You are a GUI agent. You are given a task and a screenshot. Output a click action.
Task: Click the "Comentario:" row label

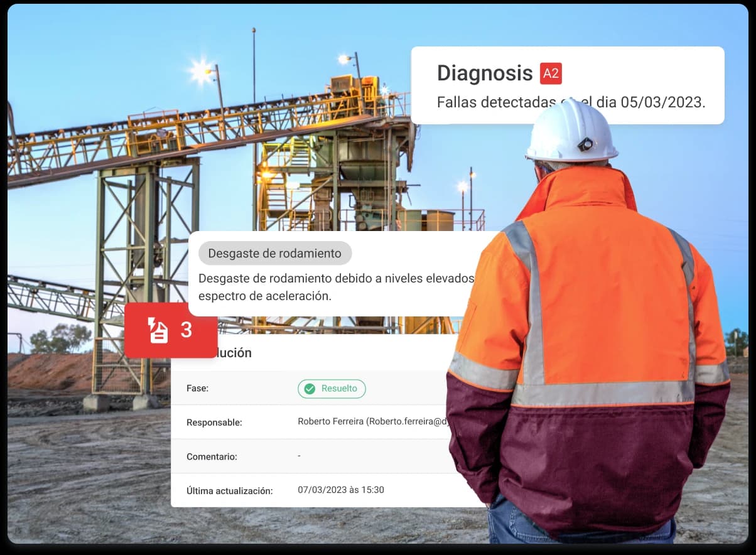pos(212,456)
